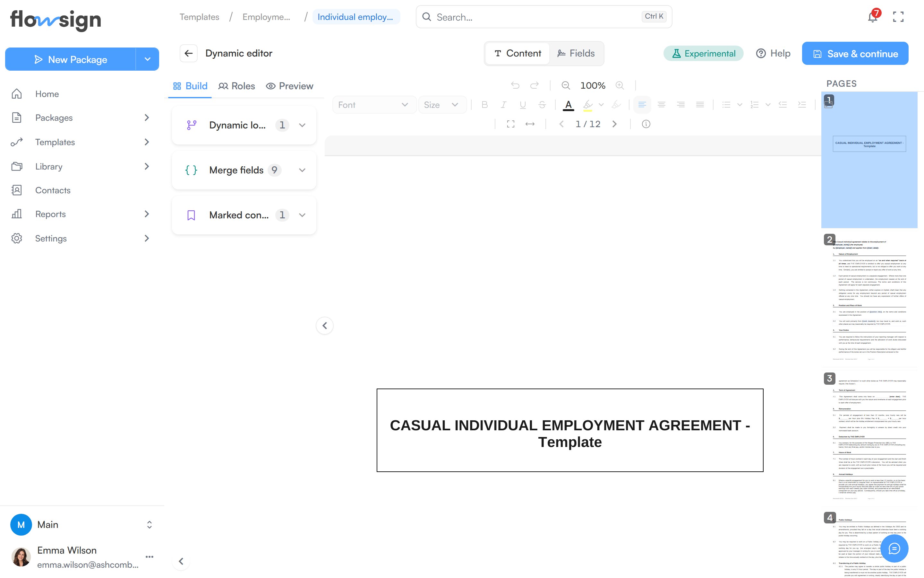This screenshot has height=578, width=924.
Task: Clear formatting with the eraser icon
Action: coord(616,105)
